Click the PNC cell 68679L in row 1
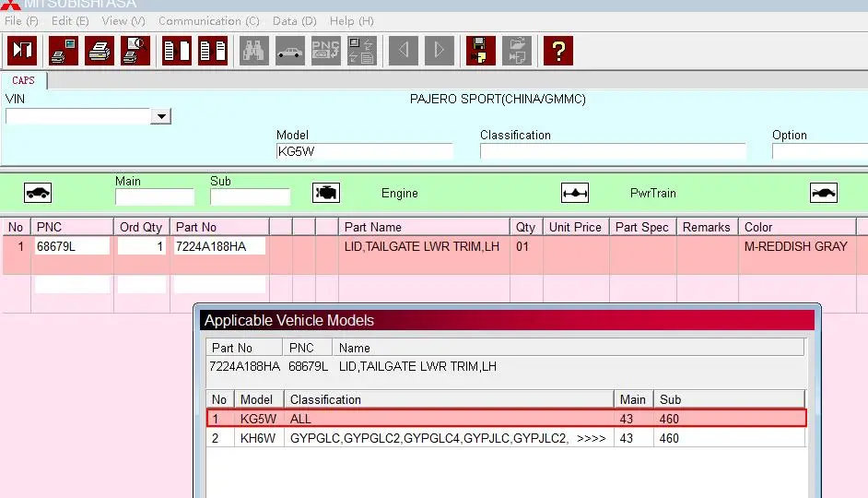Screen dimensions: 868x498 coord(72,246)
